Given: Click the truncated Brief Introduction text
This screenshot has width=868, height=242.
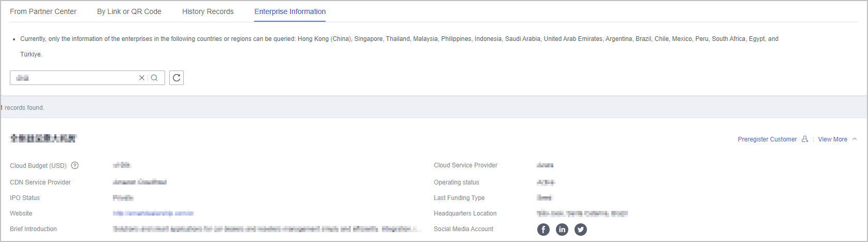Looking at the screenshot, I should [x=267, y=229].
